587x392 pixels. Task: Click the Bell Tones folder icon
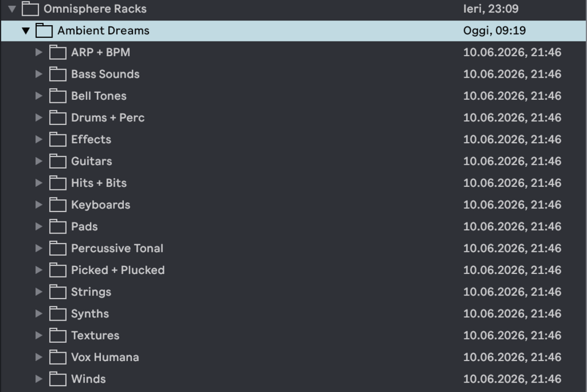[x=58, y=96]
